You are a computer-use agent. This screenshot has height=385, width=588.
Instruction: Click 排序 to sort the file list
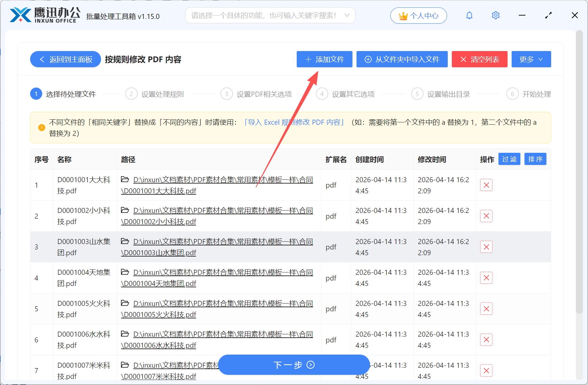click(535, 159)
